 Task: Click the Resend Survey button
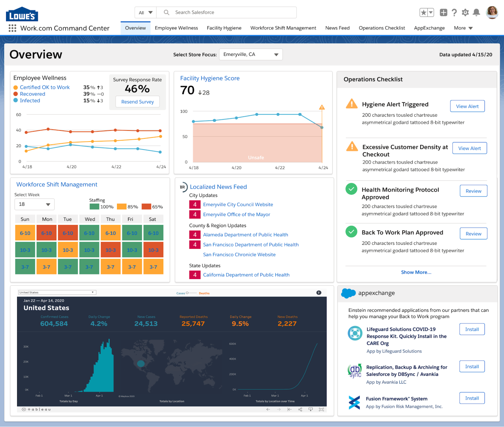coord(137,102)
